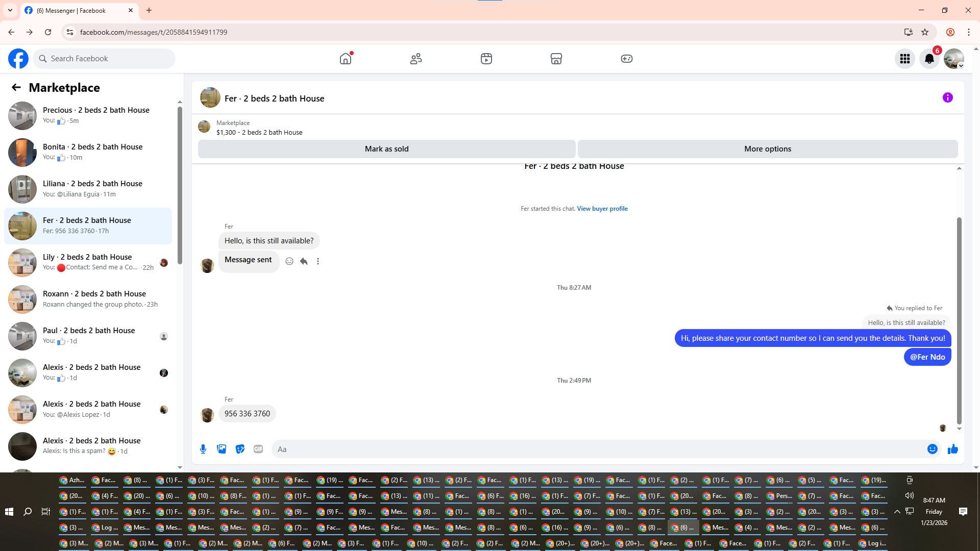
Task: Open Facebook apps grid menu
Action: 904,59
